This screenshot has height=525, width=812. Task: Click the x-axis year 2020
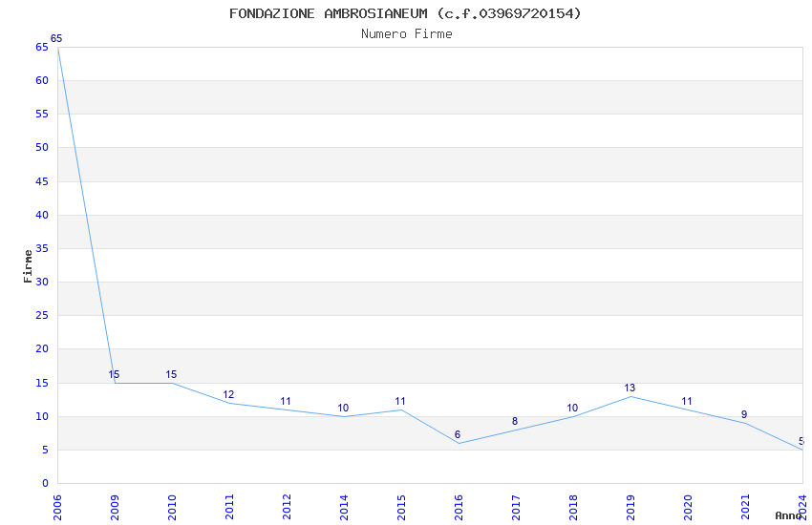688,507
